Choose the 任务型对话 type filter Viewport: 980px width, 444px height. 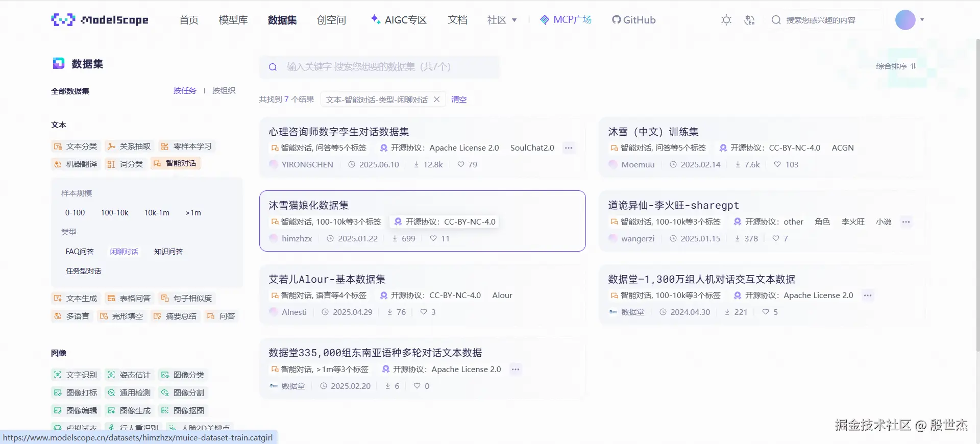83,271
